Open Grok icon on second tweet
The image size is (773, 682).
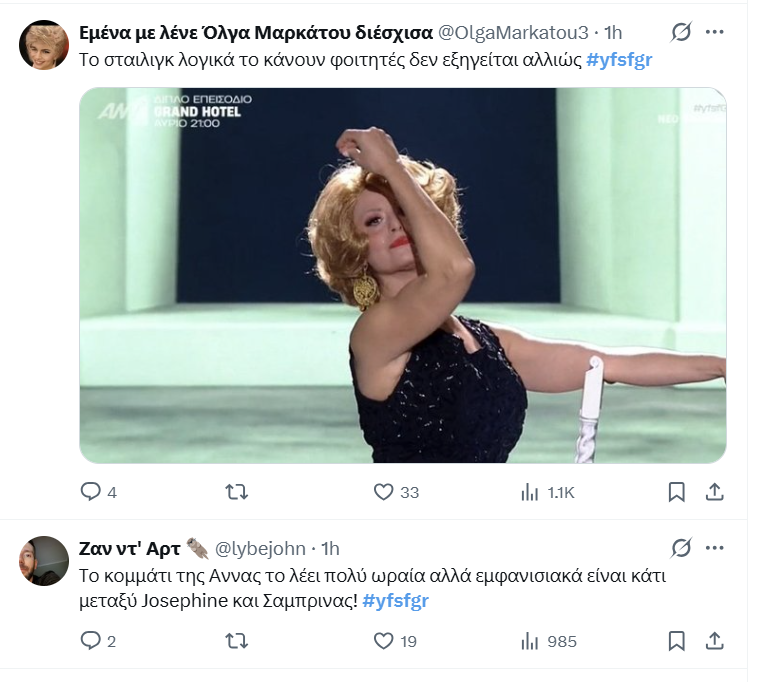(681, 548)
